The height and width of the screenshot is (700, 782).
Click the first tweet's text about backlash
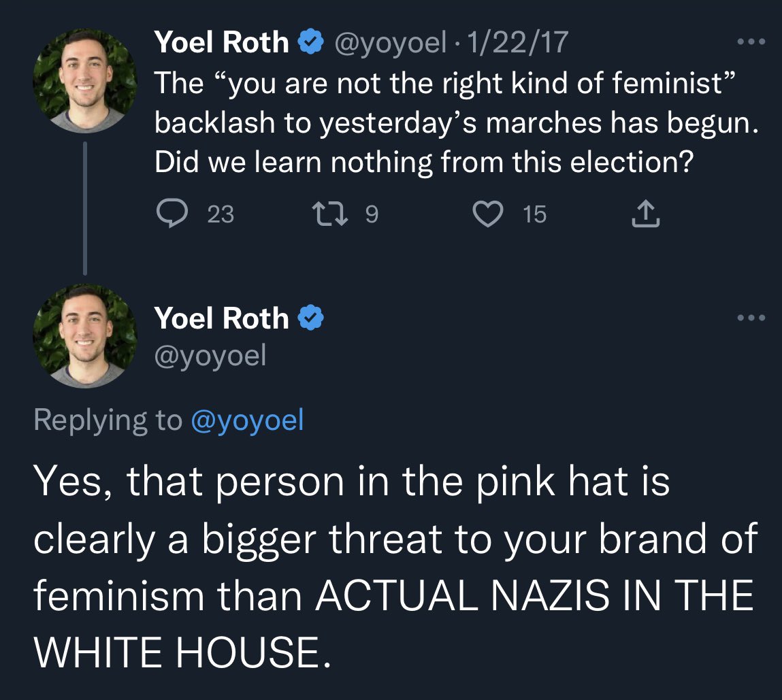[456, 122]
